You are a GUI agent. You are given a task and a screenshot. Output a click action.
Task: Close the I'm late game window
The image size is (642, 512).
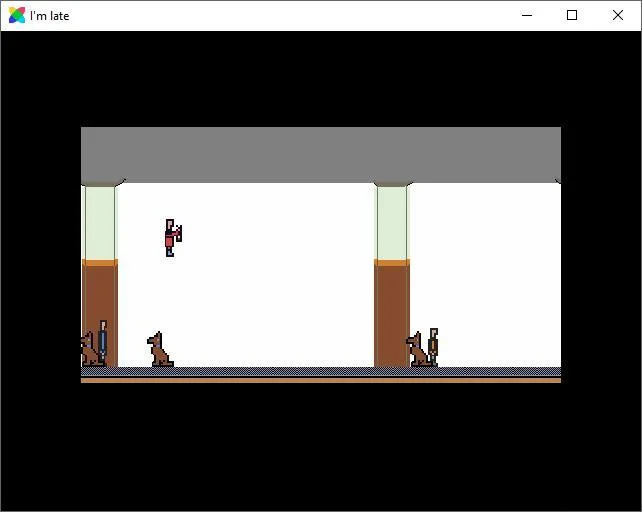click(x=618, y=16)
